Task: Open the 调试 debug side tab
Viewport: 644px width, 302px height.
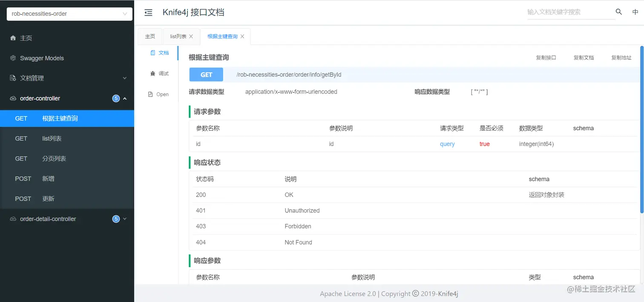Action: [159, 74]
